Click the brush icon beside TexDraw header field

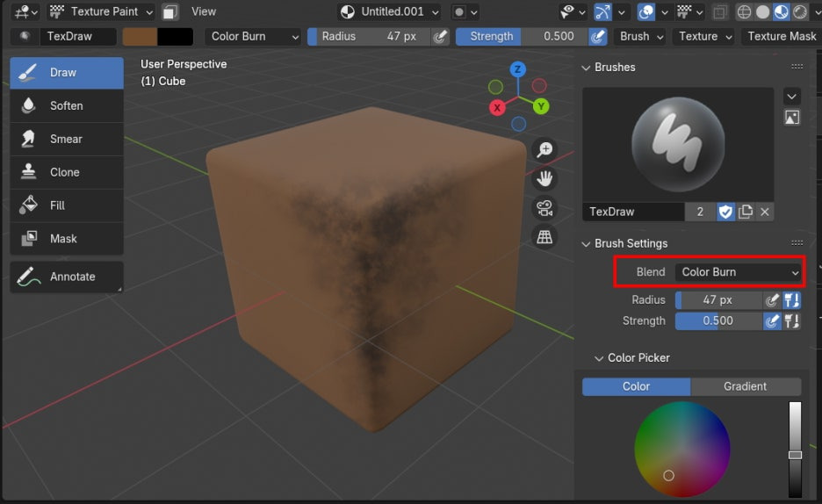(24, 36)
